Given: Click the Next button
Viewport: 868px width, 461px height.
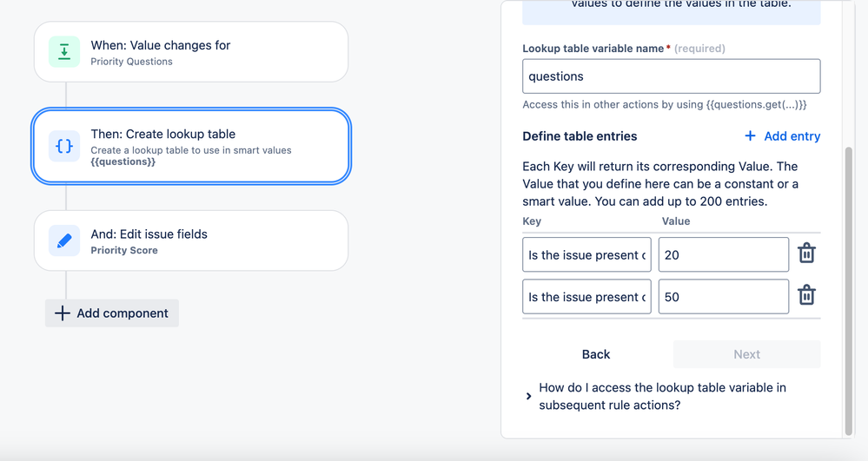Looking at the screenshot, I should (x=746, y=354).
